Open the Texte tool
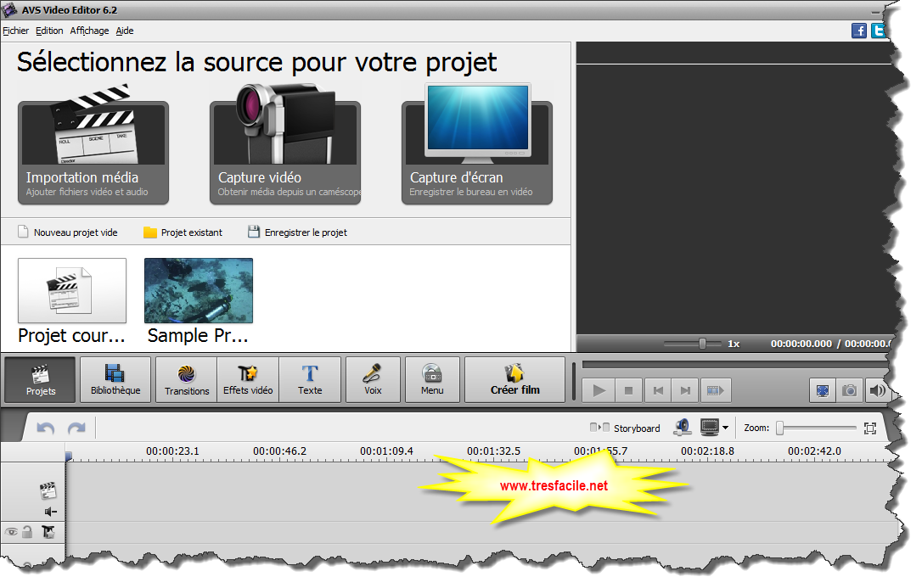The height and width of the screenshot is (588, 922). pyautogui.click(x=310, y=380)
